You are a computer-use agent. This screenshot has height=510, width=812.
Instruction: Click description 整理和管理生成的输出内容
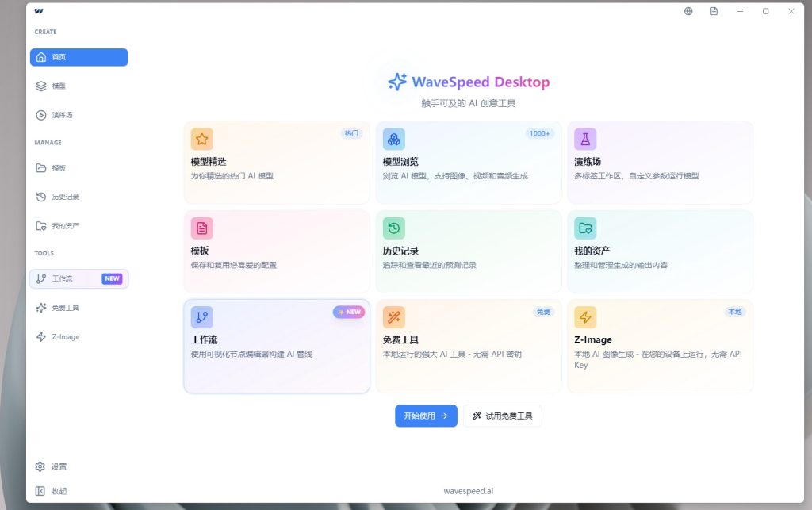621,265
